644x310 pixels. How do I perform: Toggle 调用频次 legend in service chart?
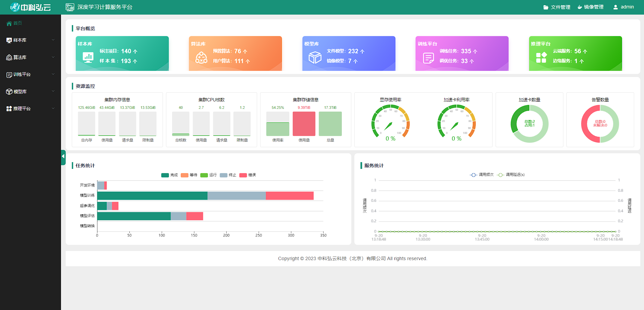coord(481,175)
